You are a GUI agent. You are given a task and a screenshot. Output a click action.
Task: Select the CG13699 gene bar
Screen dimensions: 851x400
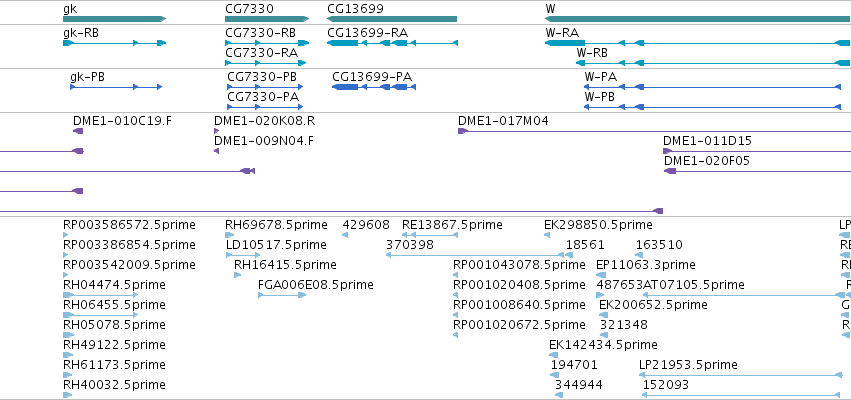392,19
